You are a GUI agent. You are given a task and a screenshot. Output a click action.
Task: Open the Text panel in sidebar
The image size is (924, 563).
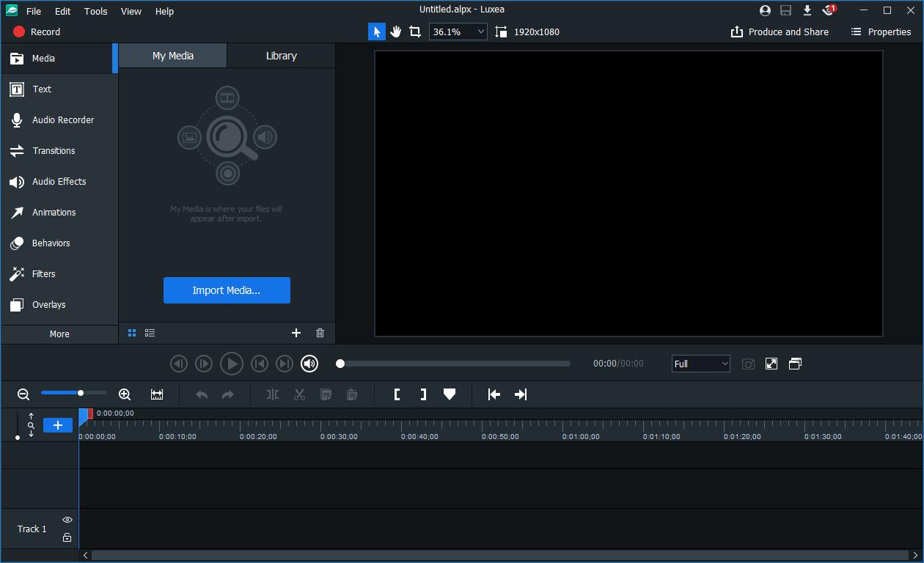pos(59,89)
